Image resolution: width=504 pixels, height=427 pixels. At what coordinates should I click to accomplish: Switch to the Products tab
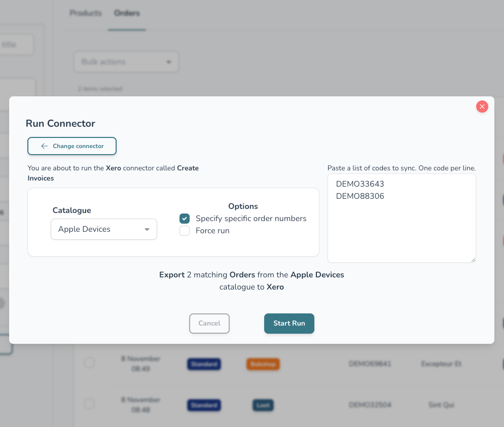[x=86, y=13]
